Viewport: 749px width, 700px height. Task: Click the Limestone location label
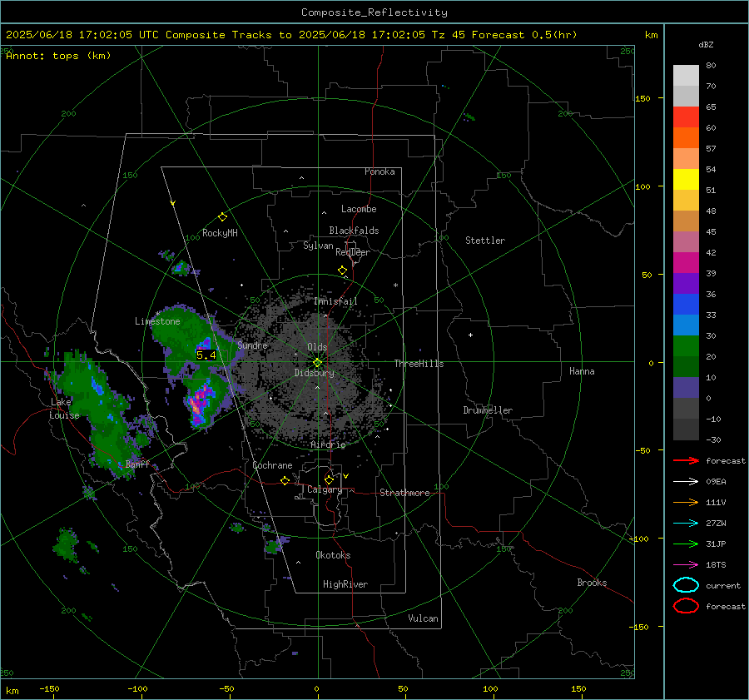tap(157, 321)
